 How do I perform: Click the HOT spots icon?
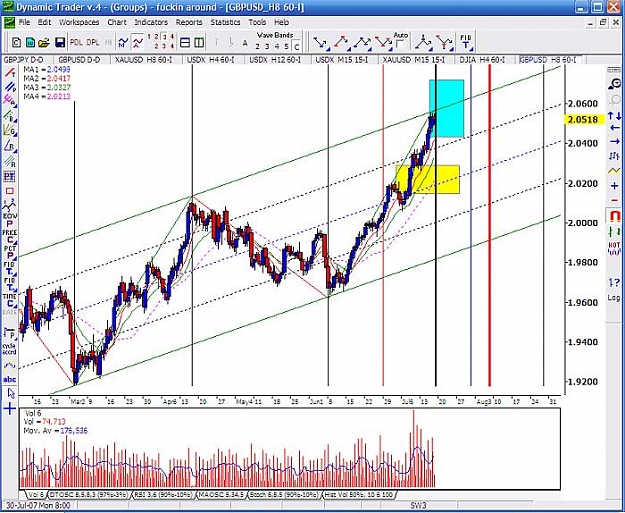tap(614, 248)
